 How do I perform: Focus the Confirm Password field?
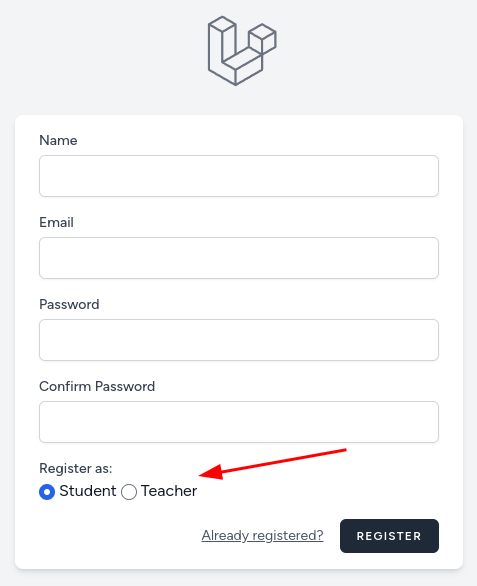coord(239,422)
